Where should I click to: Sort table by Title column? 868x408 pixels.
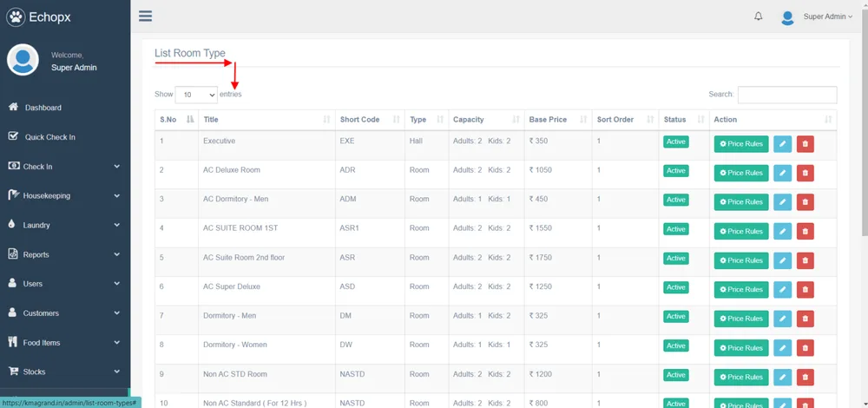pos(266,120)
